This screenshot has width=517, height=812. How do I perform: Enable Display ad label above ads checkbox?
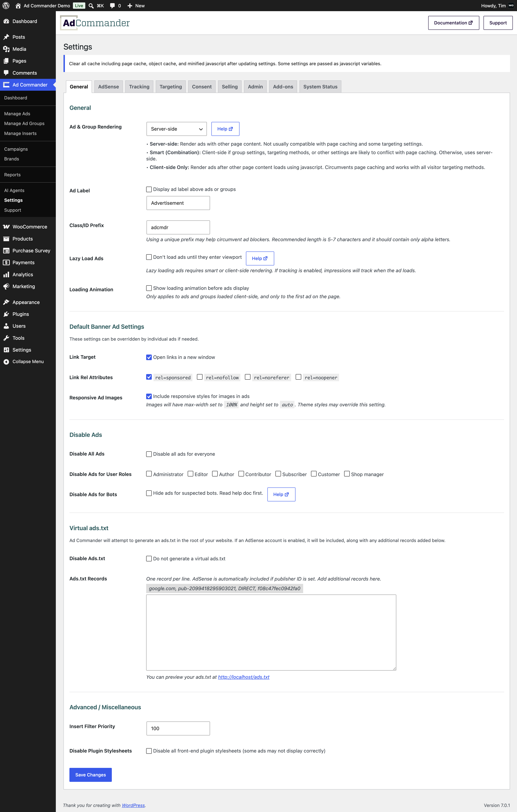coord(149,189)
